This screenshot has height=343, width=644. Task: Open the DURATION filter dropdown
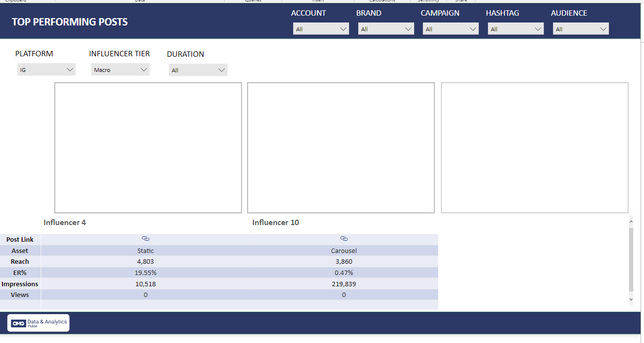(198, 70)
